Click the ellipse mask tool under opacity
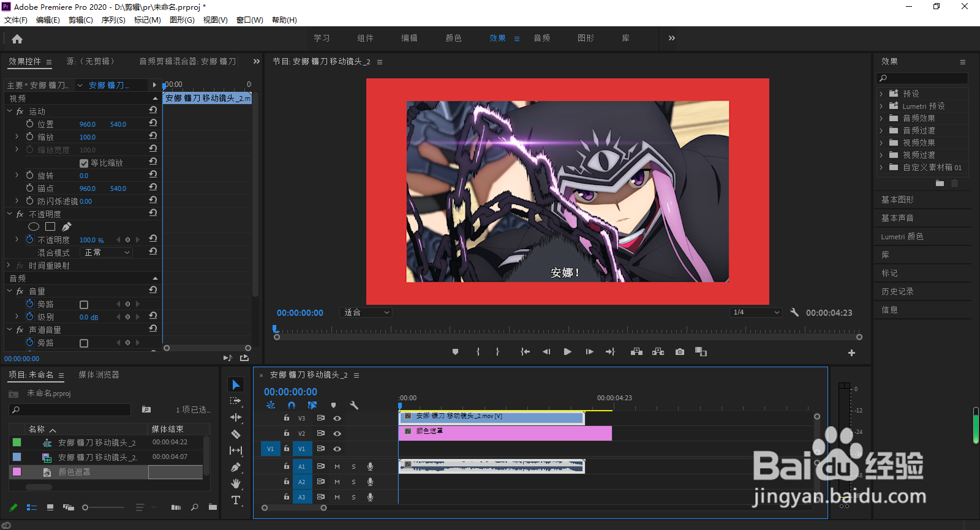 pyautogui.click(x=34, y=226)
